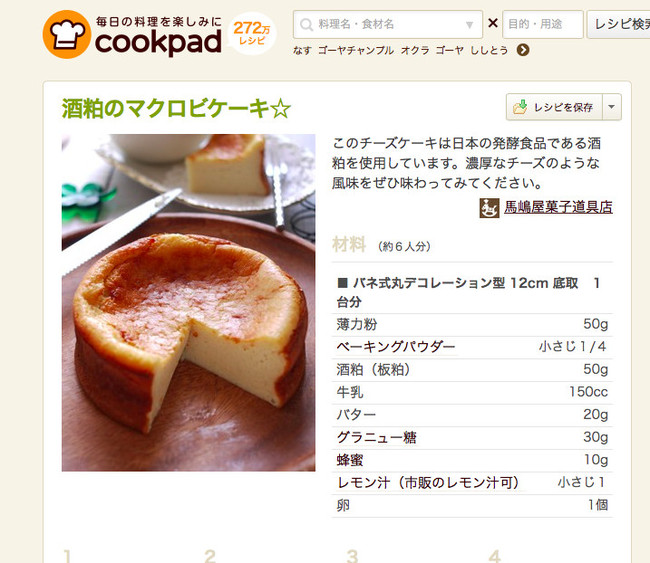The height and width of the screenshot is (563, 650).
Task: Select trending keyword ししとう
Action: click(x=489, y=51)
